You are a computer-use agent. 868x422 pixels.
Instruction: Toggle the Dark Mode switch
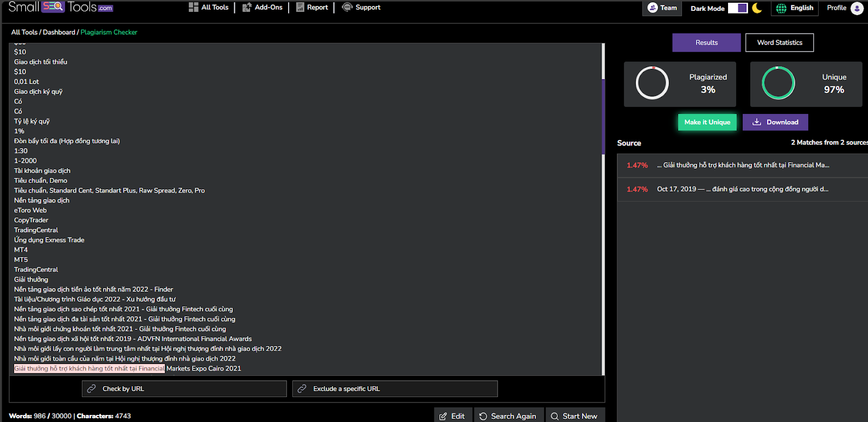tap(738, 8)
